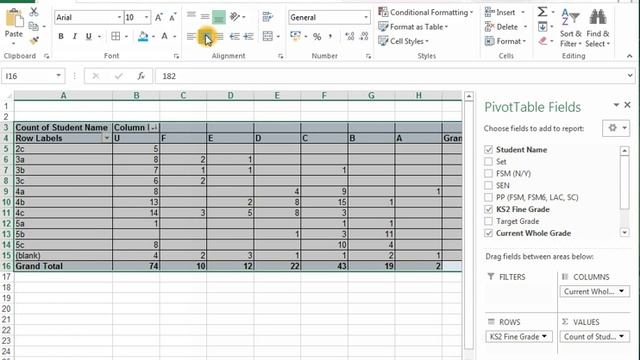Click the Decrease Indent icon
Image resolution: width=640 pixels, height=360 pixels.
tap(234, 37)
